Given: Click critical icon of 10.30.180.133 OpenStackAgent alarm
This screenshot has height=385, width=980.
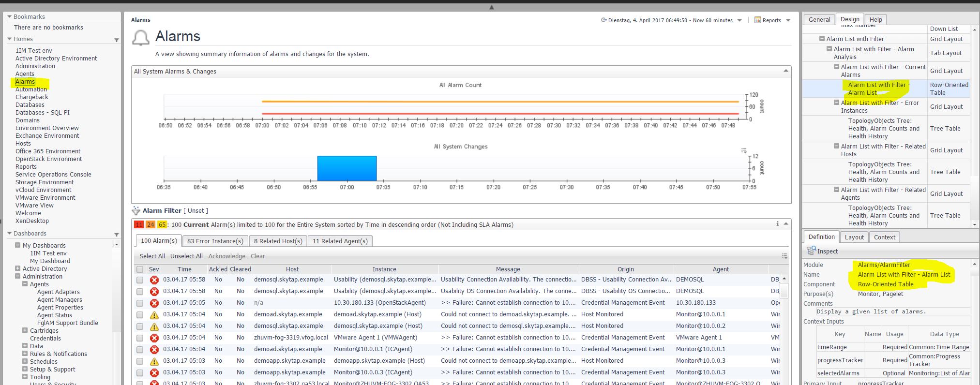Looking at the screenshot, I should 154,303.
